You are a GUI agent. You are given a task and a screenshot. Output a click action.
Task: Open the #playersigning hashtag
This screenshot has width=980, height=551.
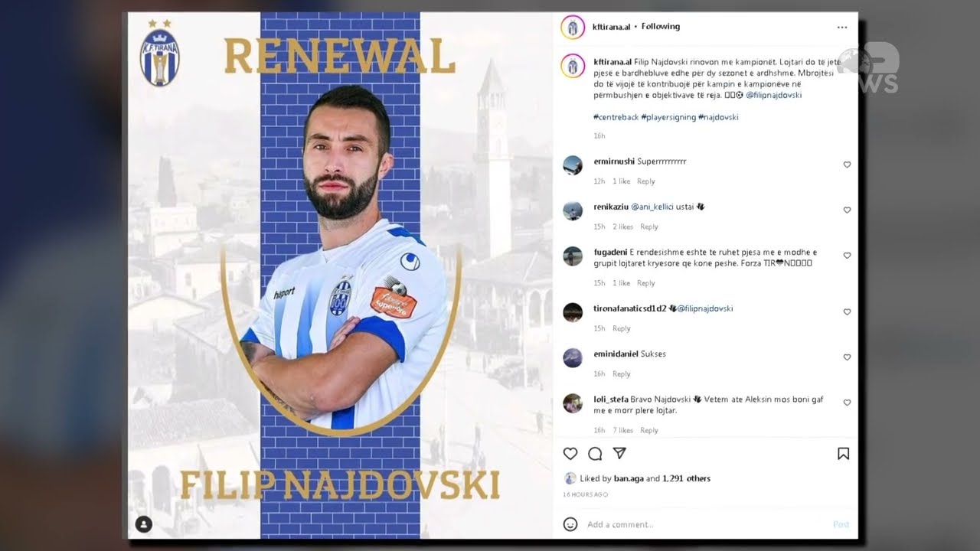[668, 117]
